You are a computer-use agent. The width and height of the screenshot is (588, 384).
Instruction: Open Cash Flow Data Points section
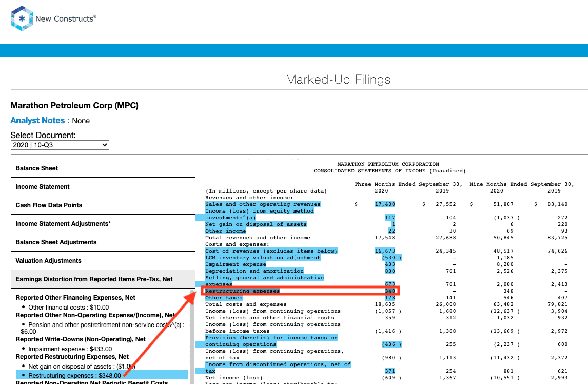tap(103, 205)
